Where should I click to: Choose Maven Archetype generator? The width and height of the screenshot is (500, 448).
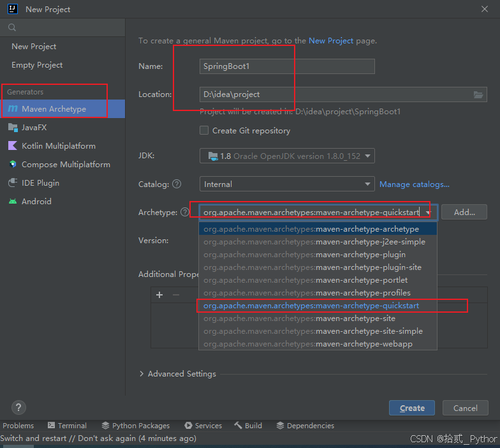tap(62, 108)
